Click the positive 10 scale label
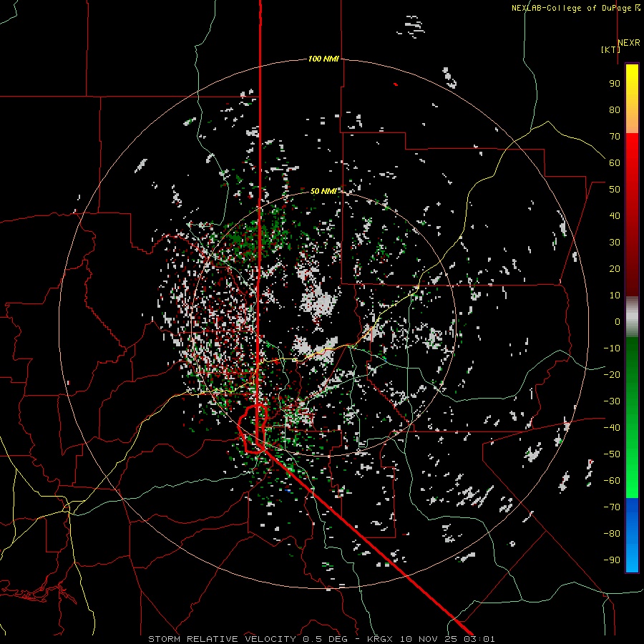The height and width of the screenshot is (644, 644). pyautogui.click(x=615, y=296)
